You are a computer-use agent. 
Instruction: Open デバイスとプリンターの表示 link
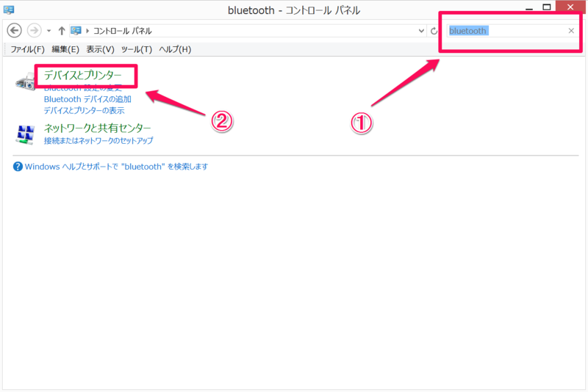(x=84, y=110)
